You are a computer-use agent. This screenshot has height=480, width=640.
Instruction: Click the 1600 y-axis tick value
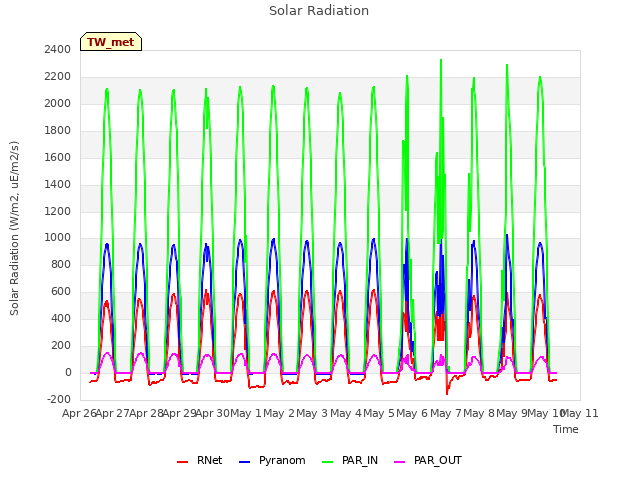[58, 158]
